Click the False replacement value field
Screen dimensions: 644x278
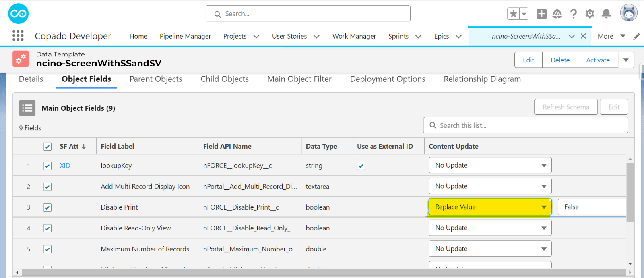coord(592,207)
